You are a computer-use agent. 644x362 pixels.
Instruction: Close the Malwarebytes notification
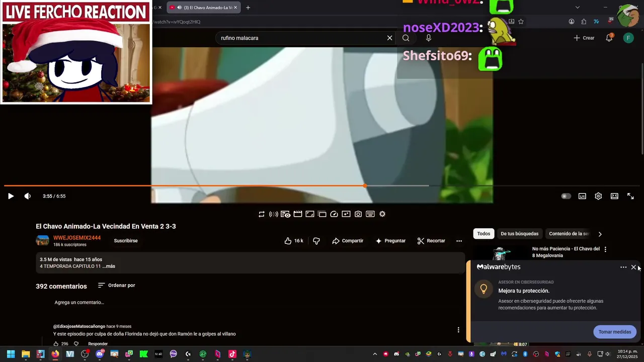tap(633, 267)
